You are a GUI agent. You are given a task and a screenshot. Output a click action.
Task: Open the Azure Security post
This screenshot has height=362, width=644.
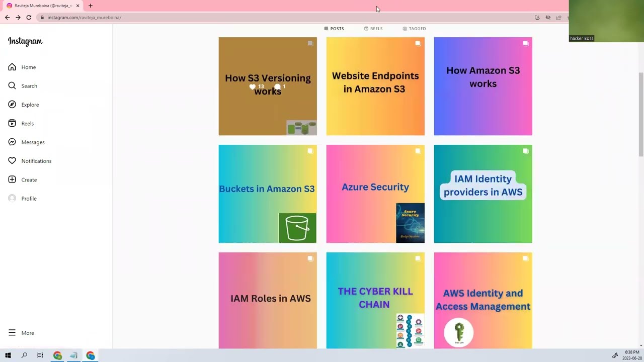375,194
